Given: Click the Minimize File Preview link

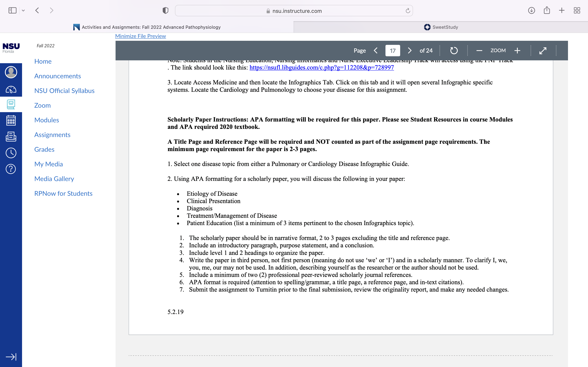Looking at the screenshot, I should point(140,36).
